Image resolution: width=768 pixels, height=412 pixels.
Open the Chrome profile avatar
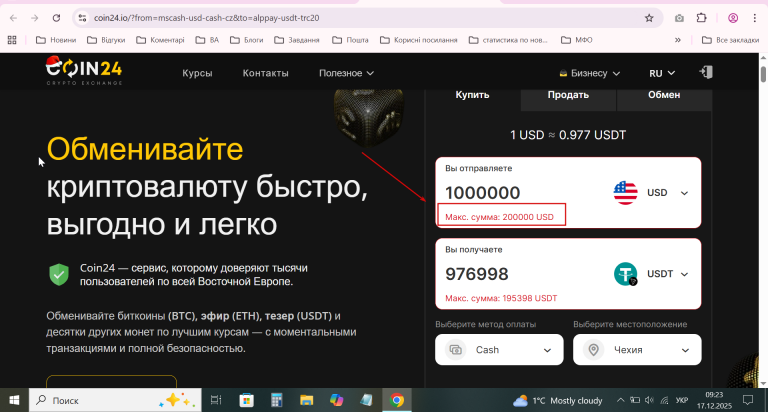point(733,18)
